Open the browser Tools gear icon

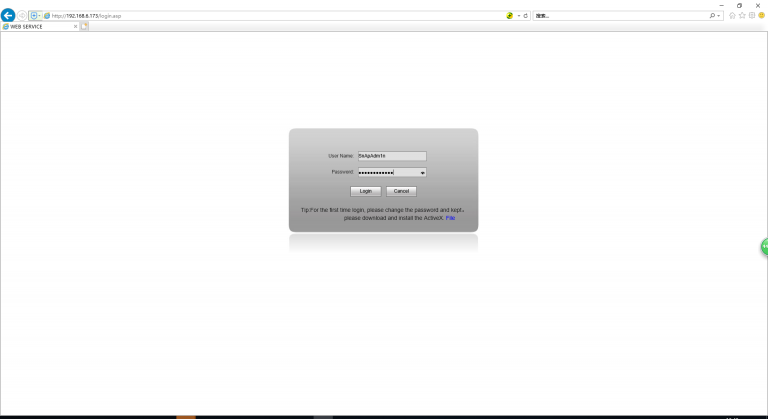[752, 16]
